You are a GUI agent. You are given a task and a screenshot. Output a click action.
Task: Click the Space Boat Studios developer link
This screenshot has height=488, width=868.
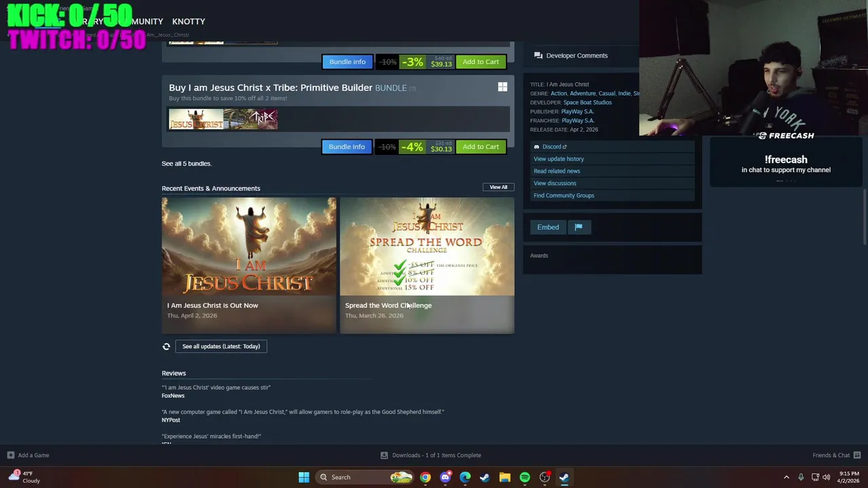(587, 102)
